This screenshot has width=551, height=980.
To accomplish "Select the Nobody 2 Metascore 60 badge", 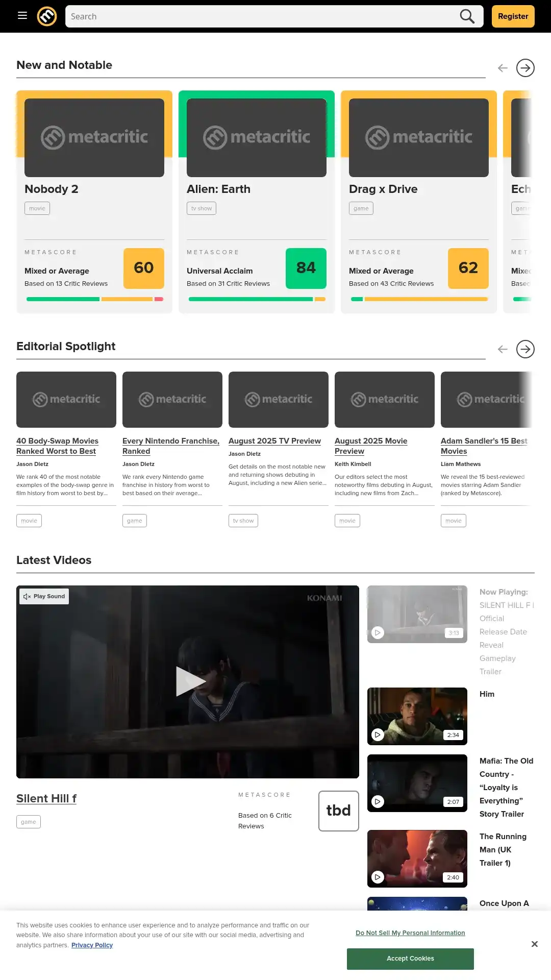I will (144, 268).
